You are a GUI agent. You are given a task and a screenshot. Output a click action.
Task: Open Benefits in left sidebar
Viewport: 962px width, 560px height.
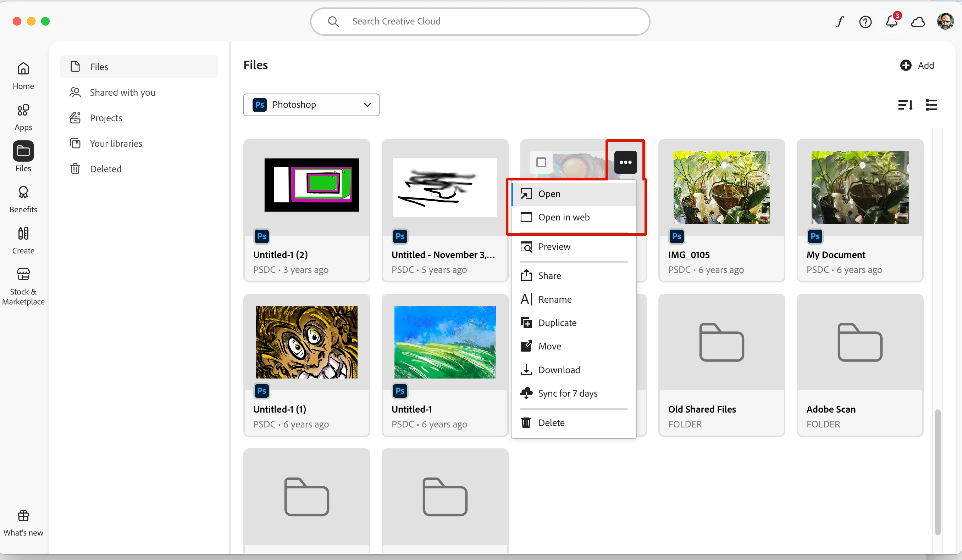[23, 199]
